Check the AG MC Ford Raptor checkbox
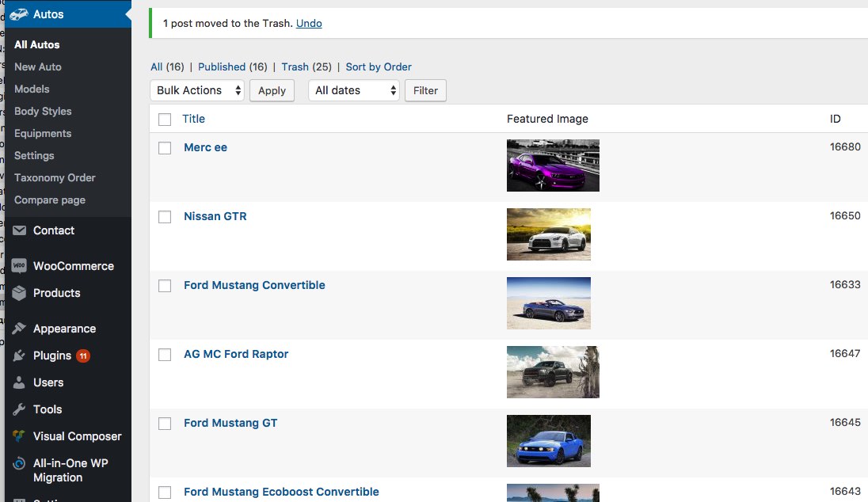Screen dimensions: 868x502 (x=165, y=355)
